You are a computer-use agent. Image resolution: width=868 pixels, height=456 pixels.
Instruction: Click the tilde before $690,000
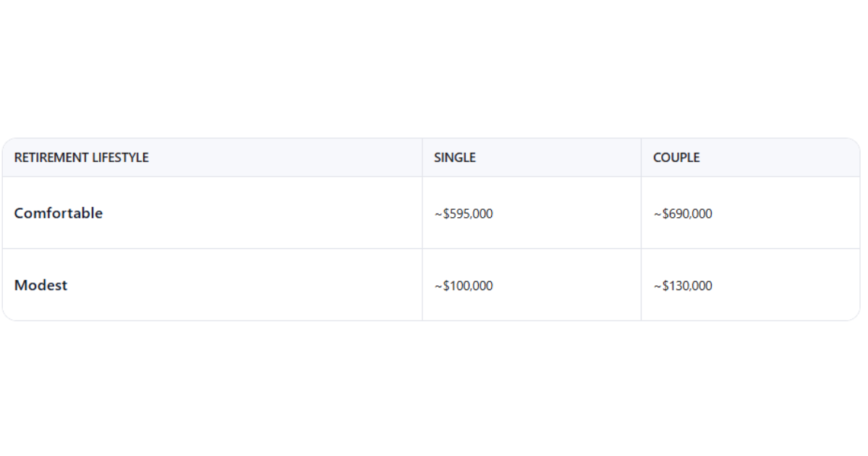[x=658, y=214]
